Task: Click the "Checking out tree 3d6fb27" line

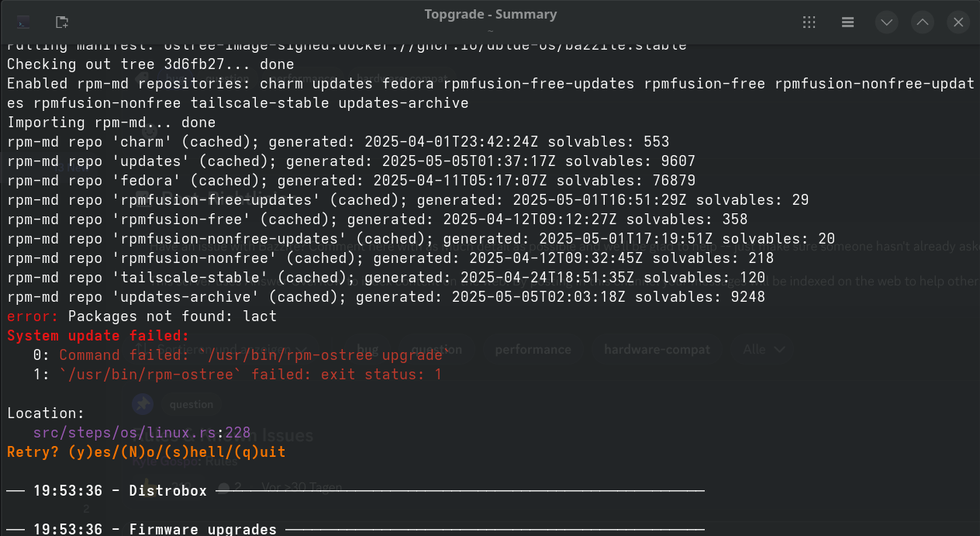Action: (x=150, y=64)
